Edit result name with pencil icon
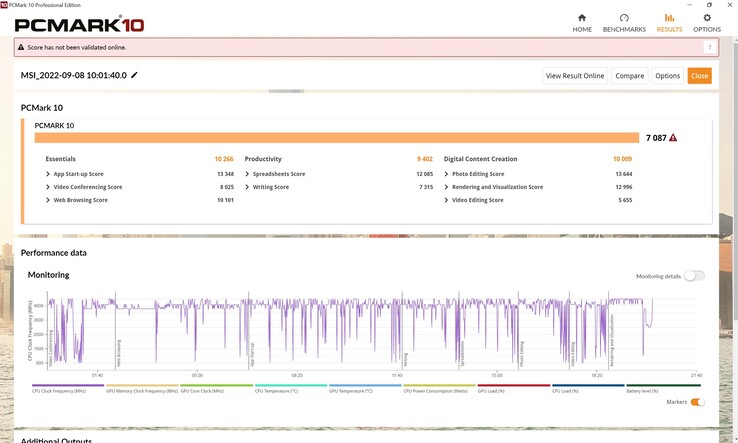The image size is (738, 443). tap(134, 75)
